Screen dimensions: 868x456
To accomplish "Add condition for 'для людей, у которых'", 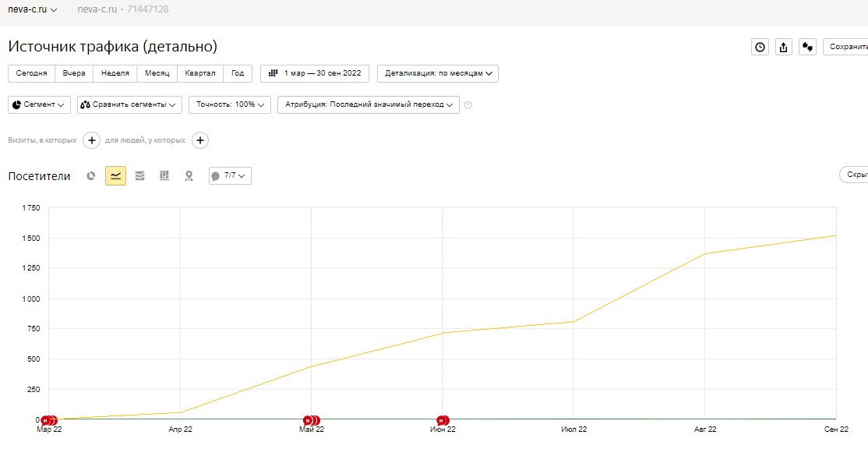I will point(200,140).
